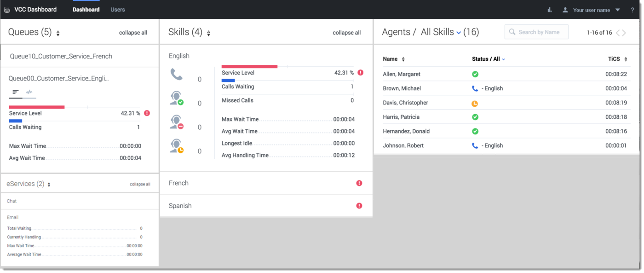Expand the French skill
This screenshot has width=644, height=273.
click(x=178, y=183)
